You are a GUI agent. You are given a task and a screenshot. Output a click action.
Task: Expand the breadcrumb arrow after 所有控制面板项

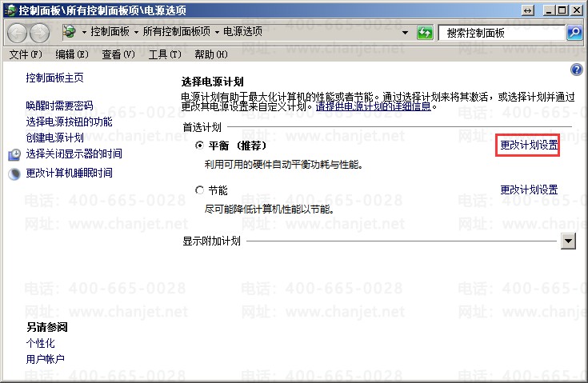coord(216,32)
